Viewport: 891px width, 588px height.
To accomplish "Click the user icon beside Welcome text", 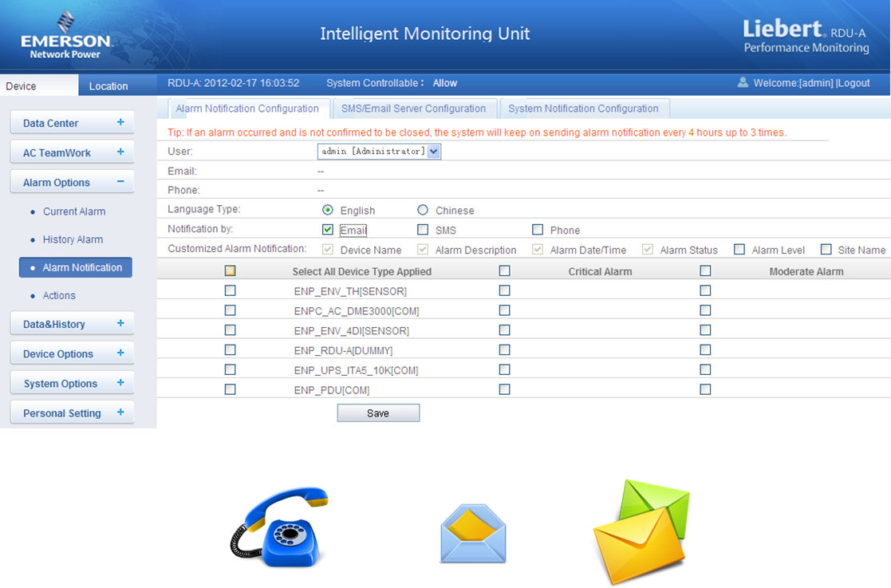I will [x=743, y=82].
